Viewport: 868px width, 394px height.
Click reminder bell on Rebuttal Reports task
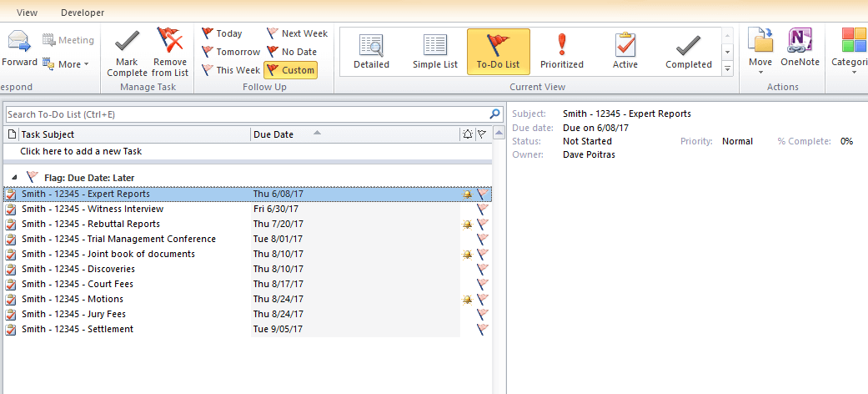click(x=468, y=225)
